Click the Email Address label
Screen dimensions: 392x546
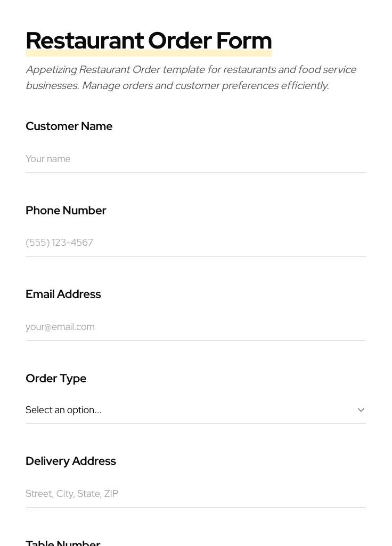pyautogui.click(x=63, y=294)
